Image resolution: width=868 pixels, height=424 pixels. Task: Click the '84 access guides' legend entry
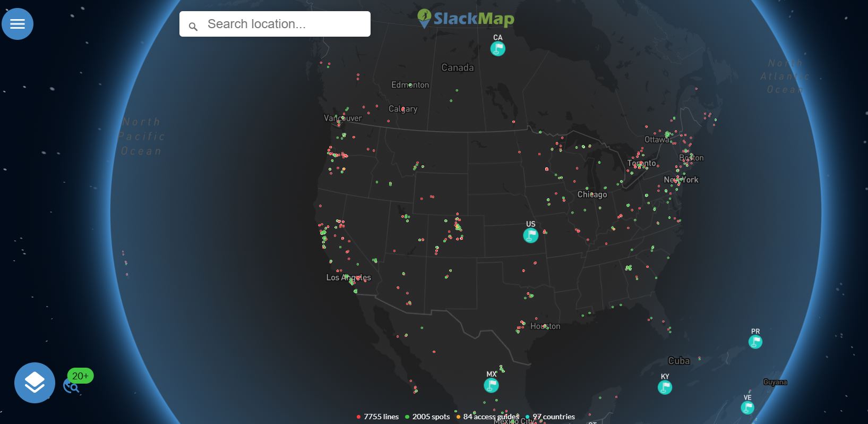[x=487, y=417]
